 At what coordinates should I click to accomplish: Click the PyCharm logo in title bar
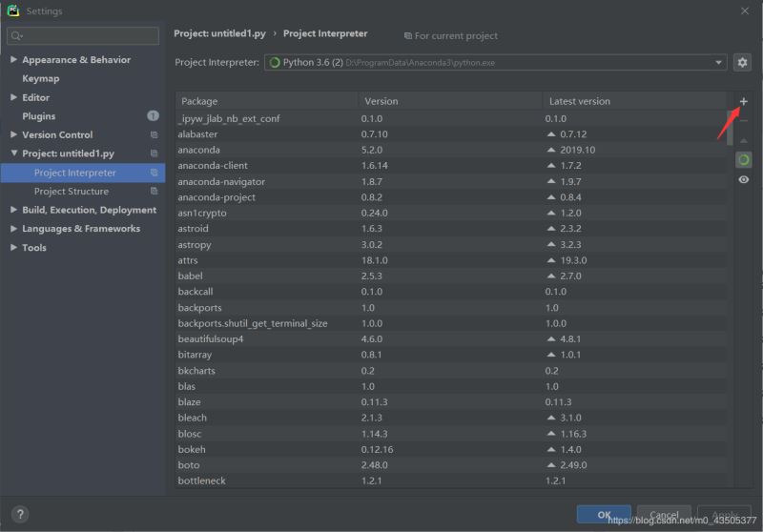(x=13, y=10)
